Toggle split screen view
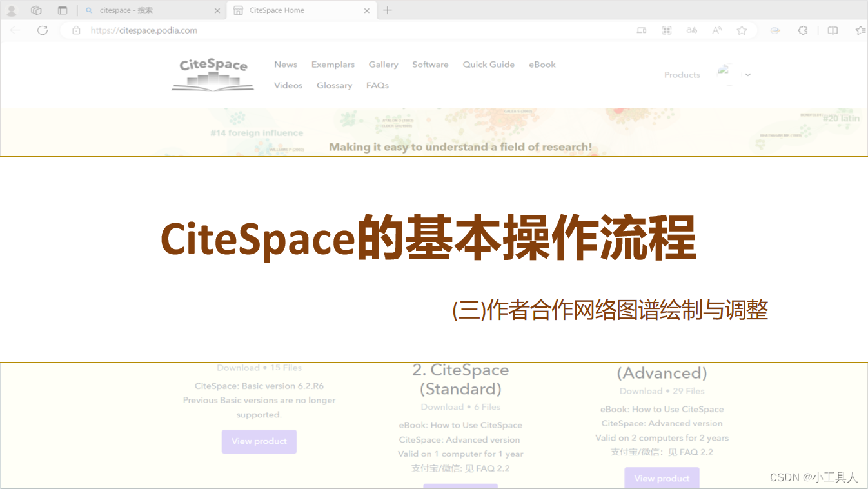This screenshot has height=489, width=868. [x=833, y=30]
